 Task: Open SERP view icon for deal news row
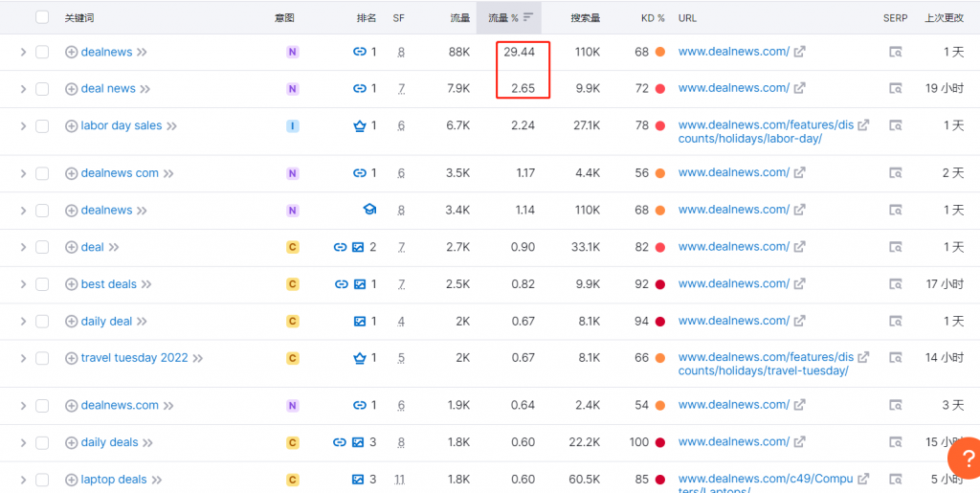click(896, 89)
